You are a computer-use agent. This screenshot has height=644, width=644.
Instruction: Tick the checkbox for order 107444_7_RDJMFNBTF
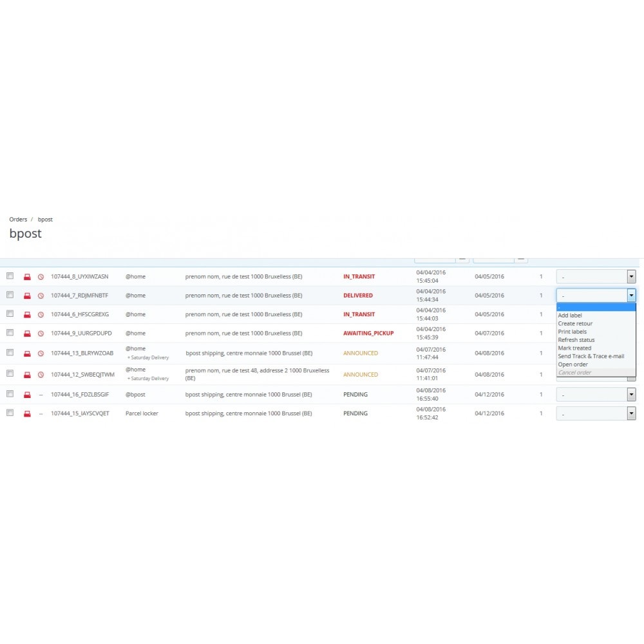pos(10,295)
